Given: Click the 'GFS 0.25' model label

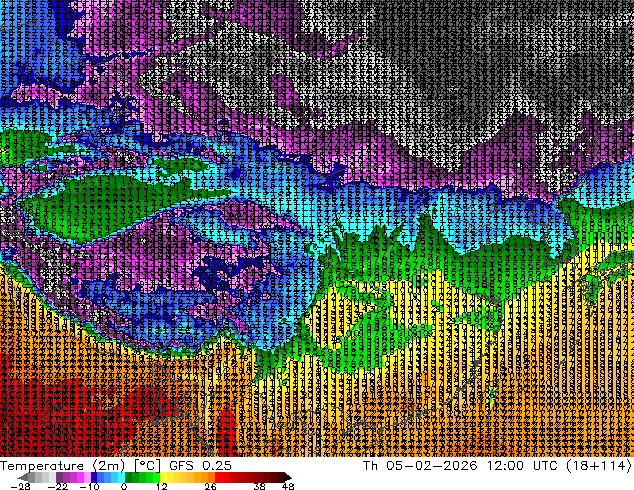Looking at the screenshot, I should (x=201, y=466).
